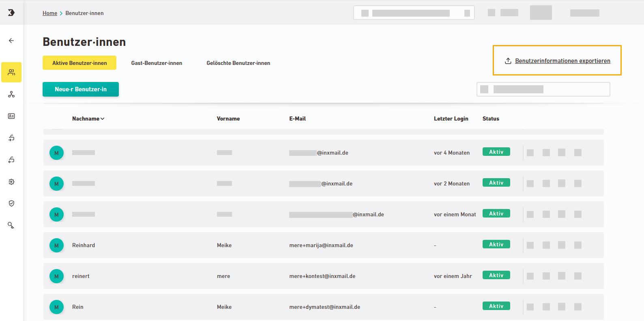The height and width of the screenshot is (321, 644).
Task: Sort the table by the E-Mail column header
Action: pos(297,119)
